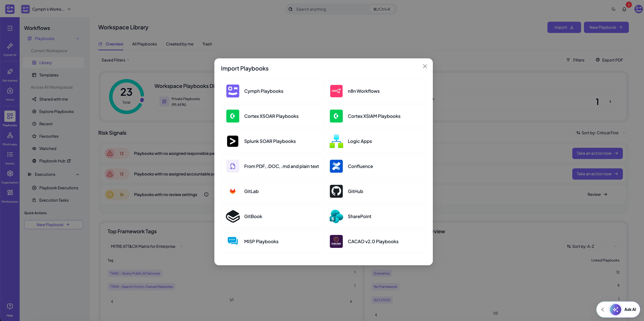Select the GitBook icon
This screenshot has width=644, height=321.
click(x=233, y=216)
